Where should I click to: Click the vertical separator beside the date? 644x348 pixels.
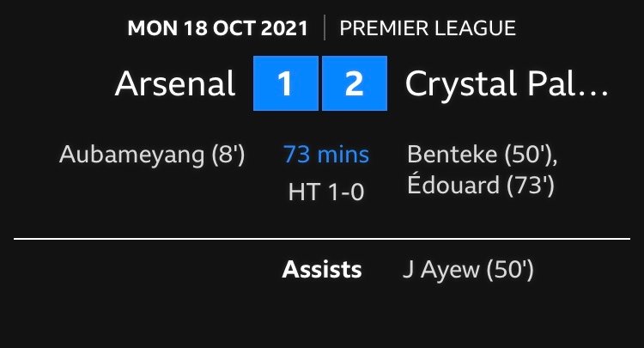click(325, 27)
